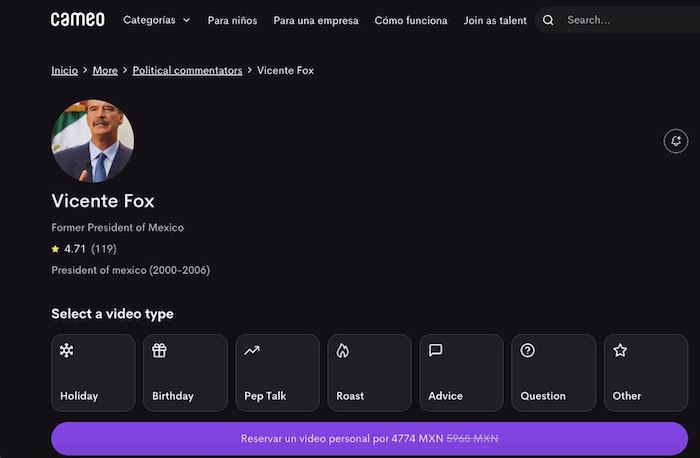Viewport: 700px width, 458px height.
Task: Go to Political commentators breadcrumb
Action: tap(187, 70)
